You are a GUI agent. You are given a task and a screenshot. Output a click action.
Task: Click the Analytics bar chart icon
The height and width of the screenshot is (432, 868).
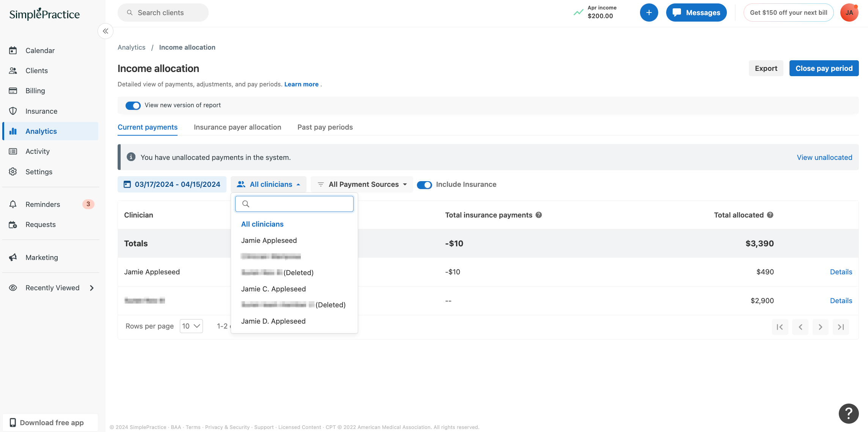(x=13, y=131)
